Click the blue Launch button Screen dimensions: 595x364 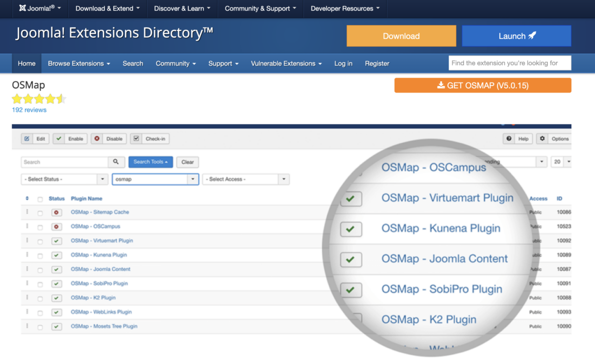coord(516,36)
